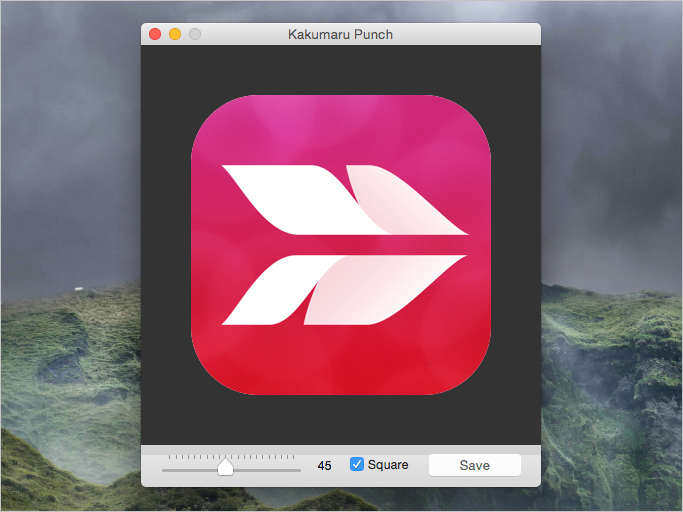Image resolution: width=683 pixels, height=512 pixels.
Task: Click the corner radius slider handle
Action: pyautogui.click(x=225, y=466)
